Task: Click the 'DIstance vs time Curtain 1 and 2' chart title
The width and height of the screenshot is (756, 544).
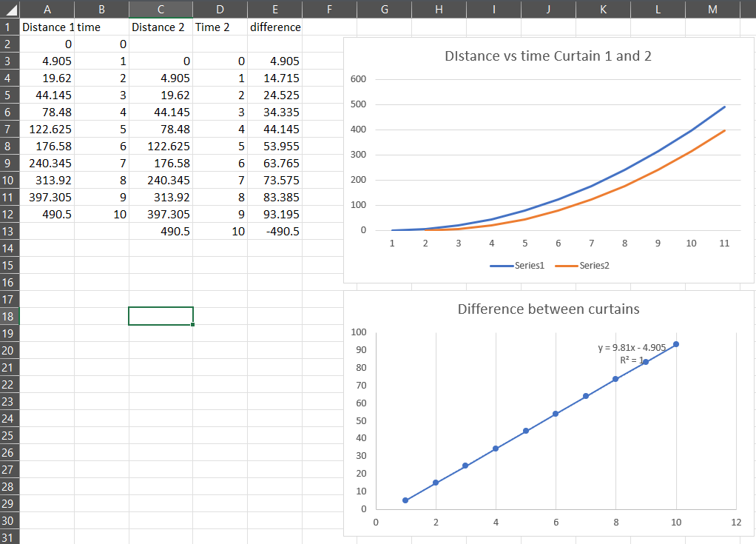Action: coord(548,56)
